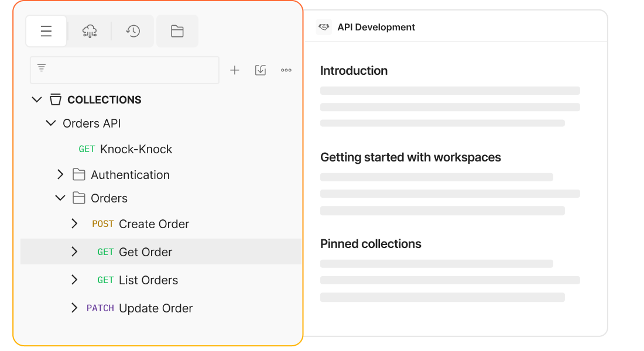The image size is (644, 351).
Task: Open the Knock-Knock GET request
Action: (136, 149)
